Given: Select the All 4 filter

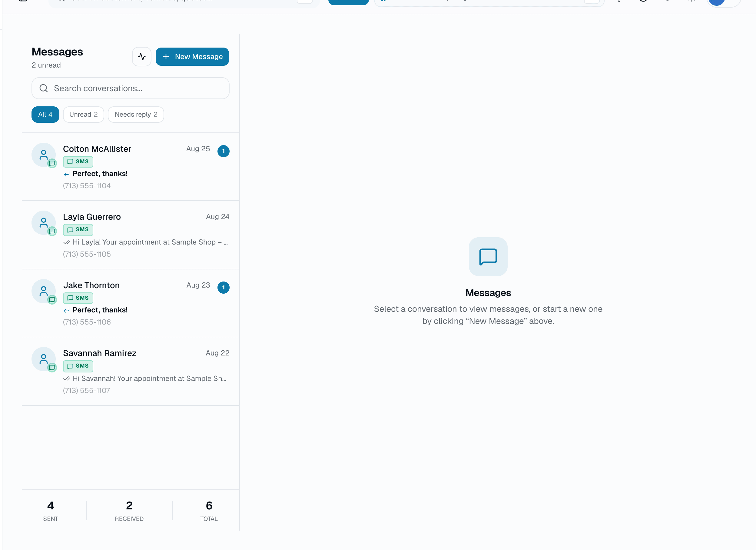Looking at the screenshot, I should click(x=45, y=115).
